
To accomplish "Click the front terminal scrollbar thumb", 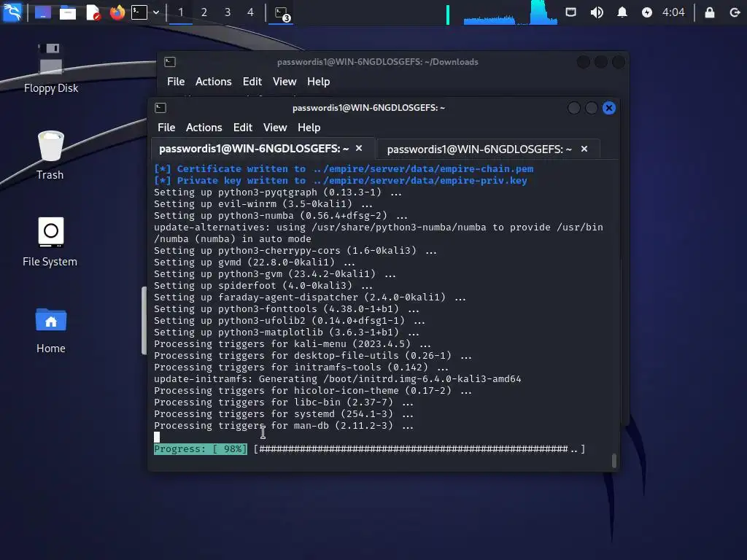I will [614, 461].
